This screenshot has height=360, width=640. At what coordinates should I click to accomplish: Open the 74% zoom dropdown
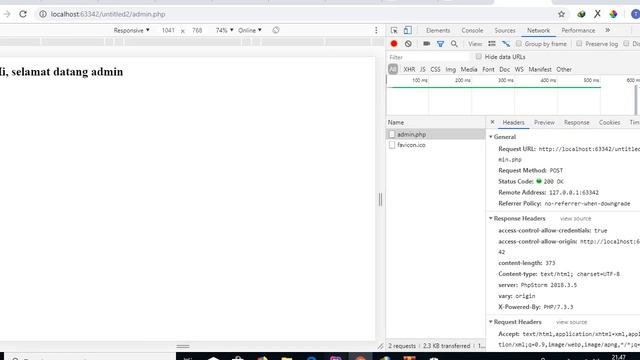point(224,30)
